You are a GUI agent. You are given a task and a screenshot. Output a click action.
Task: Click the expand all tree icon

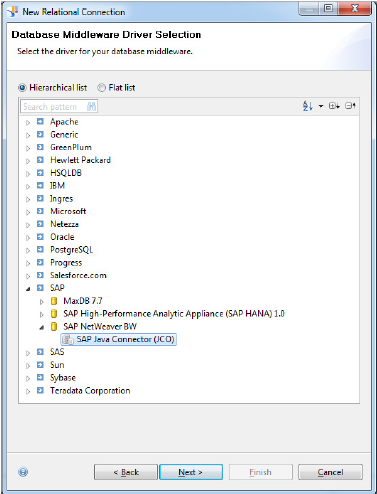[x=334, y=106]
